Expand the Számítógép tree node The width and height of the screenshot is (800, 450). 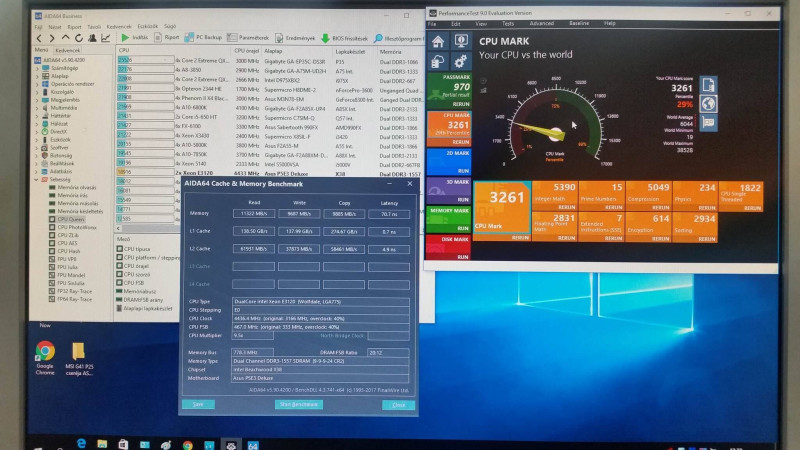37,68
